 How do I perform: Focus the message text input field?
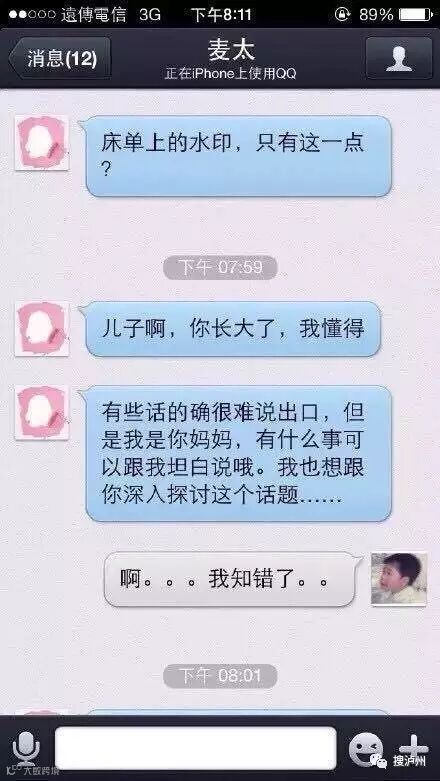196,748
